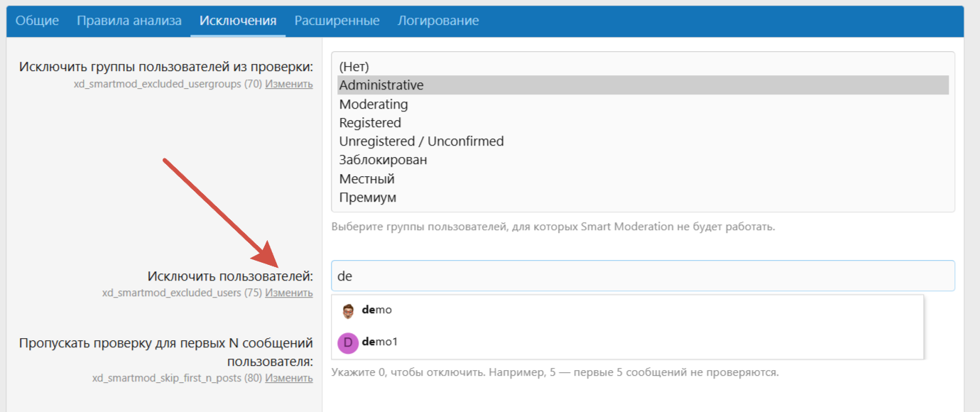Image resolution: width=980 pixels, height=412 pixels.
Task: Choose Заблокирован in the groups list
Action: tap(383, 160)
